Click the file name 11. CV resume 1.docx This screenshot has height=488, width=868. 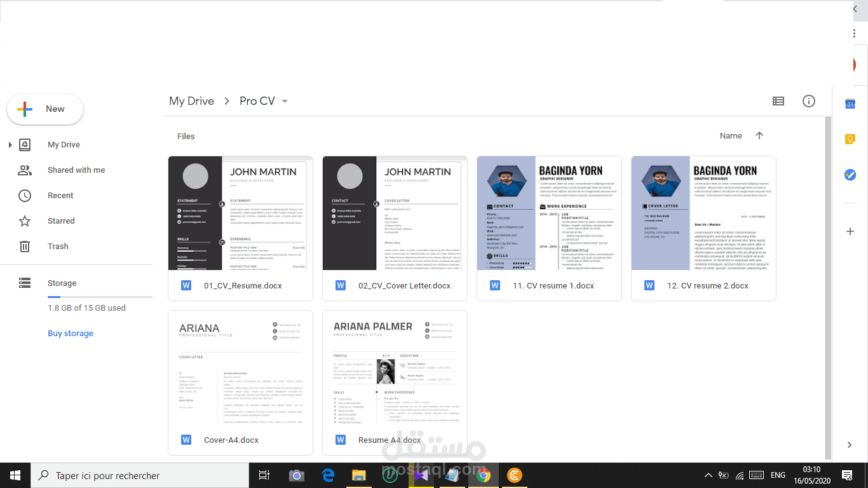point(553,286)
